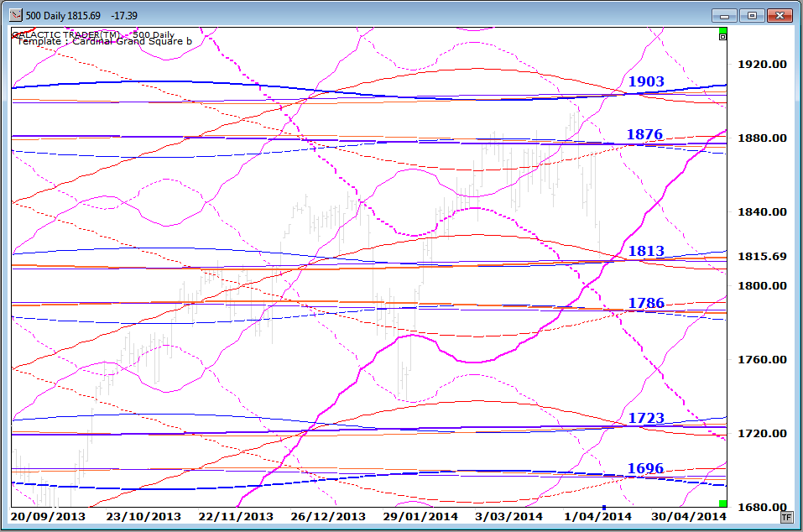
Task: Click the 1760.00 price axis value
Action: coord(762,359)
